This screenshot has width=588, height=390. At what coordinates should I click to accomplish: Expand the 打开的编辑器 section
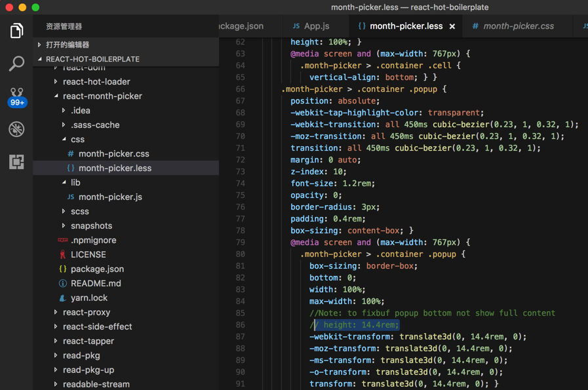pyautogui.click(x=68, y=45)
